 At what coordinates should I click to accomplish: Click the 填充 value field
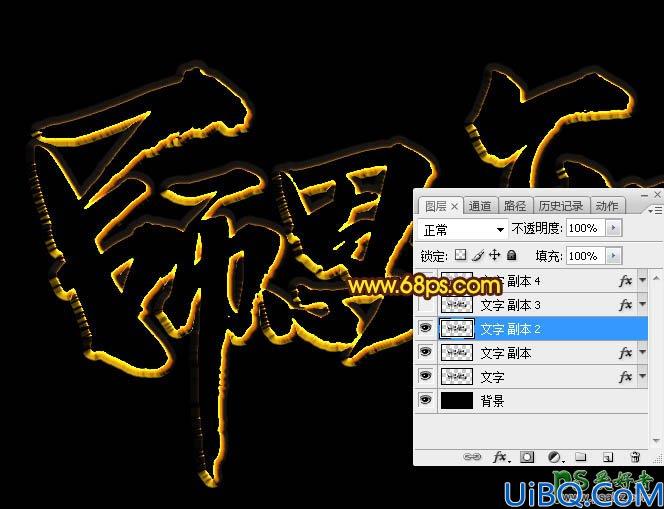click(587, 256)
